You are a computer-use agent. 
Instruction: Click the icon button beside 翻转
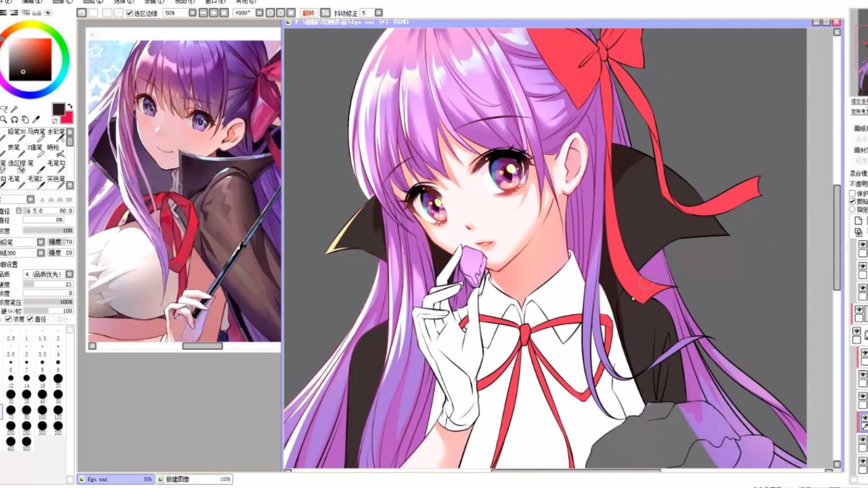click(325, 13)
